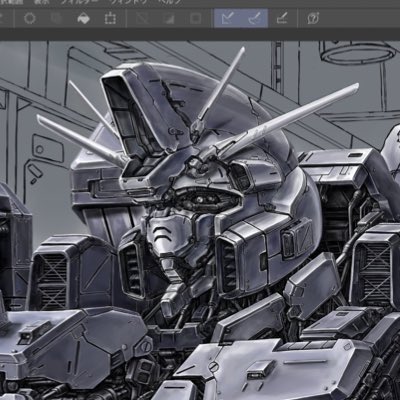The height and width of the screenshot is (400, 400).
Task: Click the Show Selection Border icon
Action: pyautogui.click(x=196, y=18)
